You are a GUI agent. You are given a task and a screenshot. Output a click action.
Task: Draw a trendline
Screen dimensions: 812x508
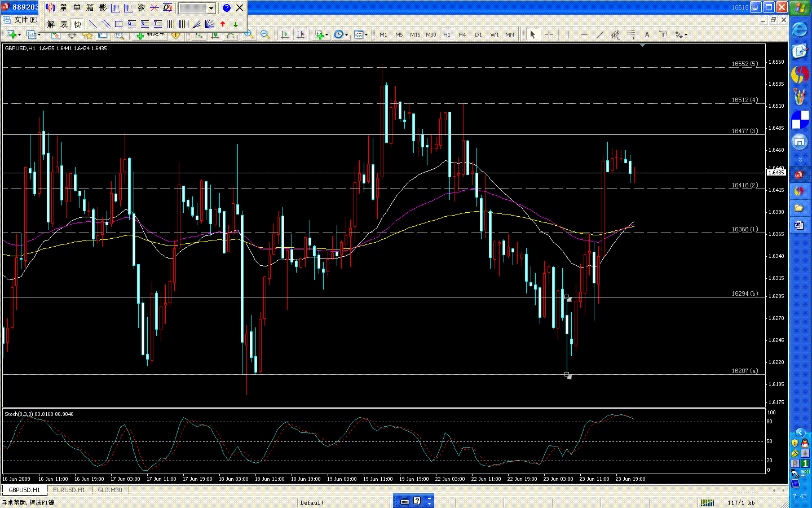click(599, 34)
